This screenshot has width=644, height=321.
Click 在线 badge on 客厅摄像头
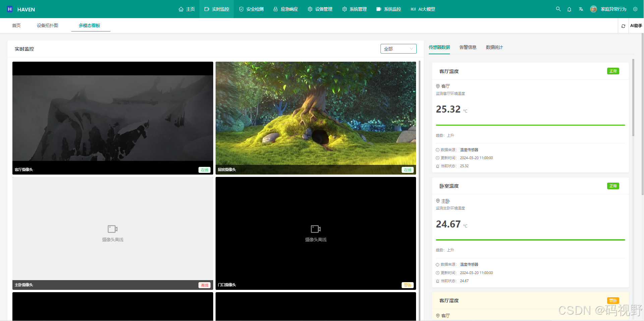[x=204, y=170]
